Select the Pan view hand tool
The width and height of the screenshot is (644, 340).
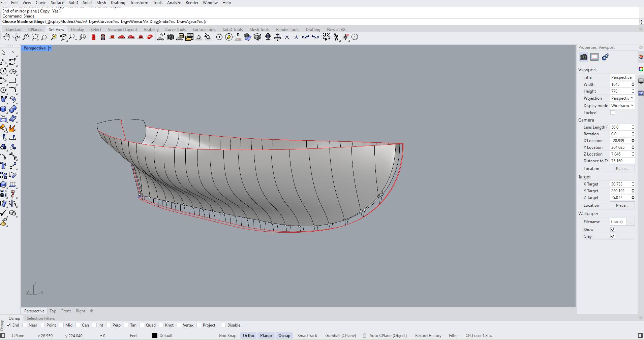click(x=6, y=37)
